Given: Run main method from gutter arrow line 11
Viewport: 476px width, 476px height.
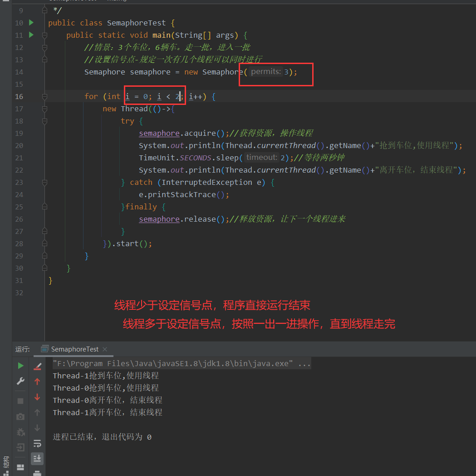Looking at the screenshot, I should click(x=31, y=35).
